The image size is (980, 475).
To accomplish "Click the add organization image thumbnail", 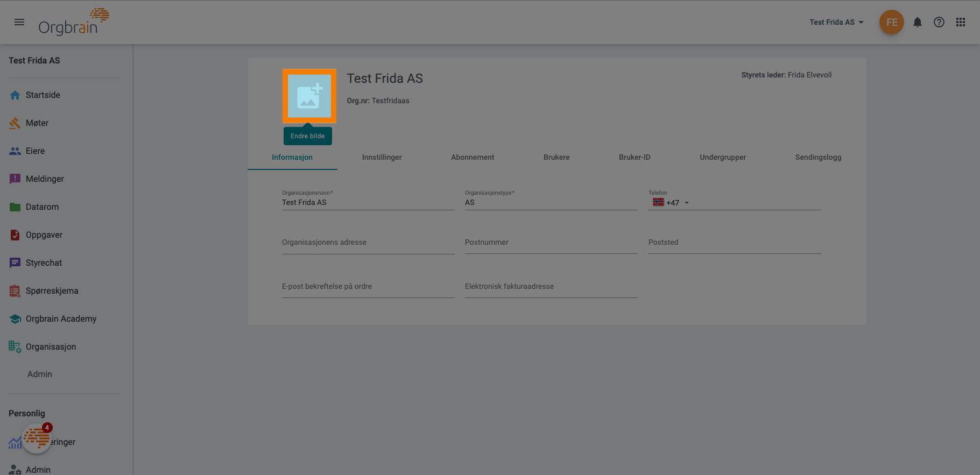I will [309, 96].
